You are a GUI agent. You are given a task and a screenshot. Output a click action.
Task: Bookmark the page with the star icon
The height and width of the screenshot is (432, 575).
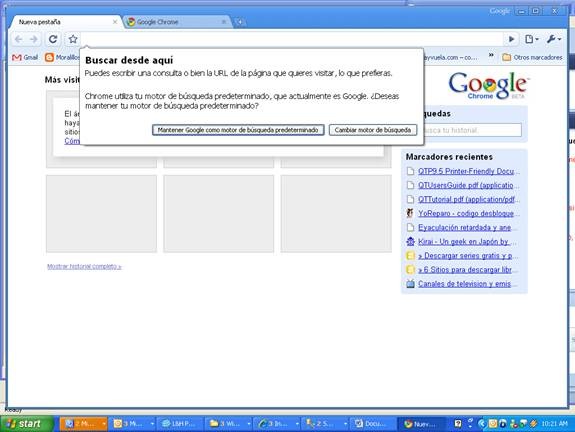tap(73, 39)
